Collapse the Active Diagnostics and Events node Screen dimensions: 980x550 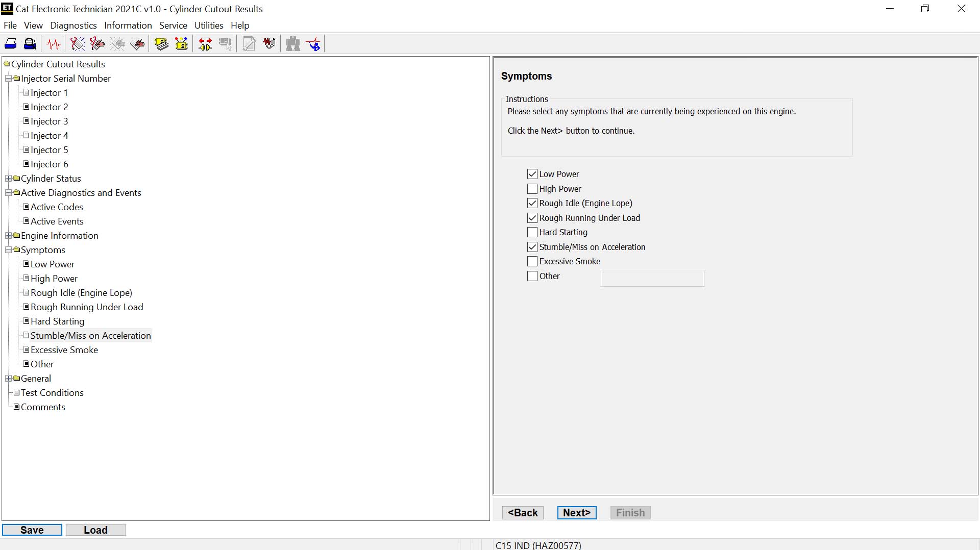pos(8,192)
